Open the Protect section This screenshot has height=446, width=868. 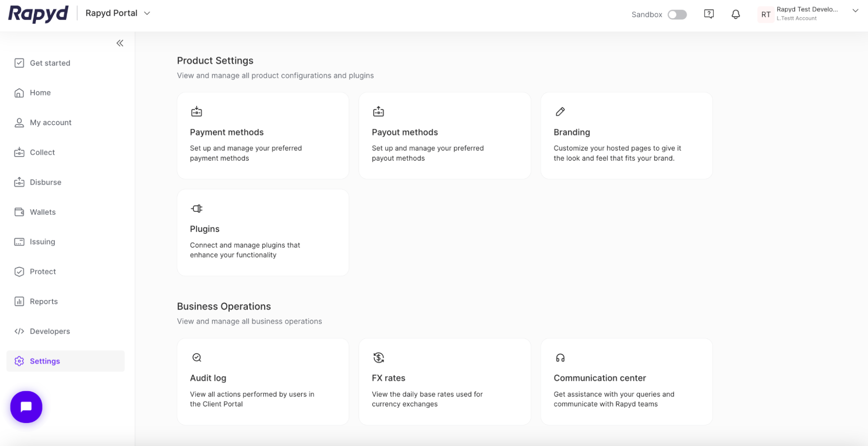coord(43,271)
